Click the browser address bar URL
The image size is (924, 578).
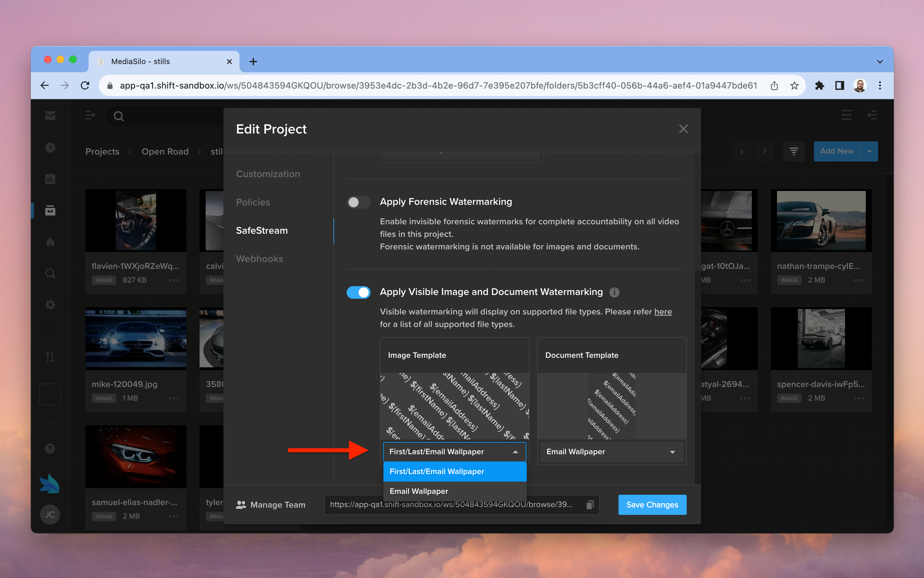pos(438,85)
